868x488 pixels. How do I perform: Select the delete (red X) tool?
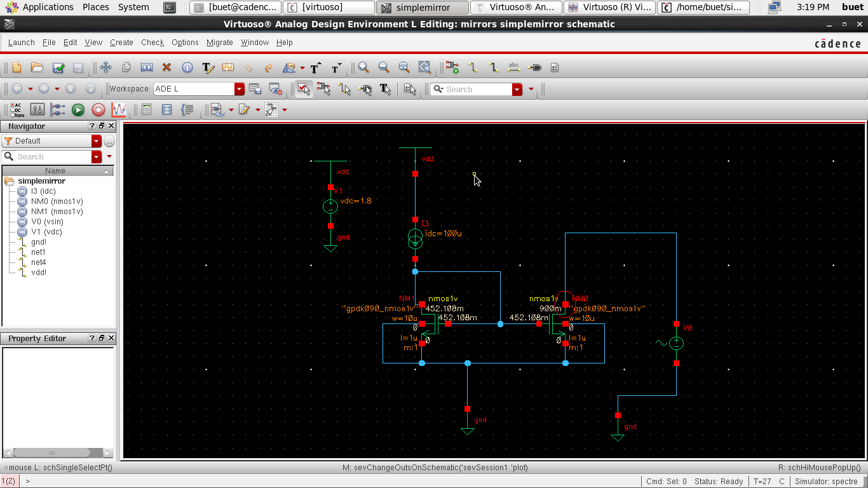click(166, 68)
